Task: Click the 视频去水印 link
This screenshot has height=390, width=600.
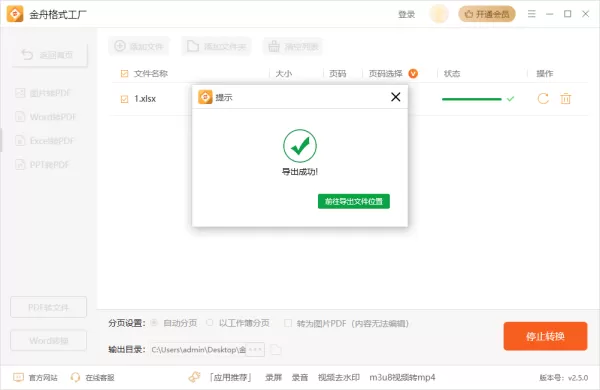Action: click(339, 378)
